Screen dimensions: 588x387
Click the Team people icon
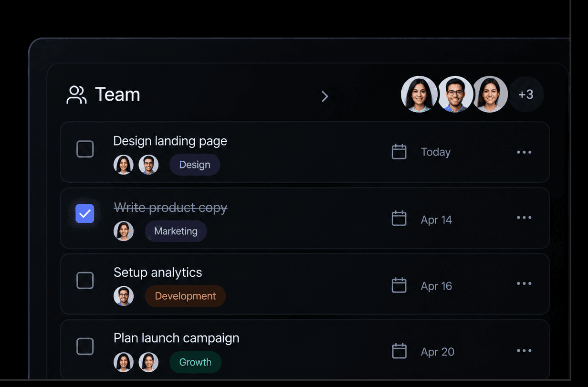point(76,94)
